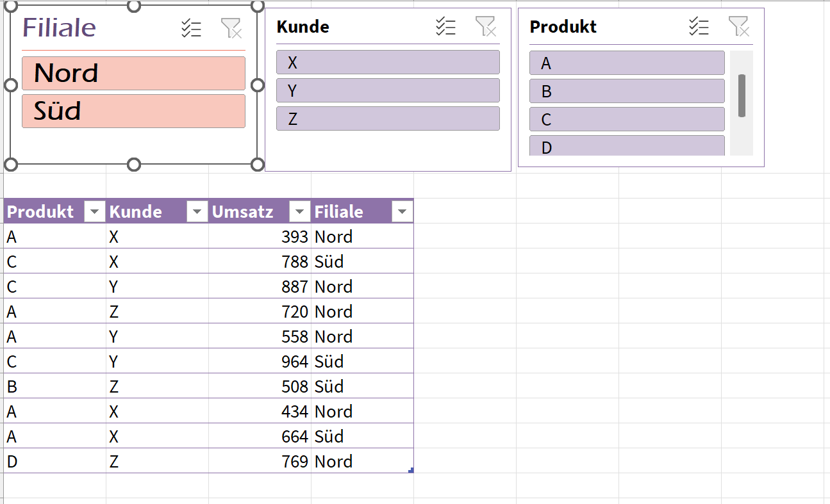Select Nord in Filiale slicer
Screen dimensions: 830x504
point(133,73)
